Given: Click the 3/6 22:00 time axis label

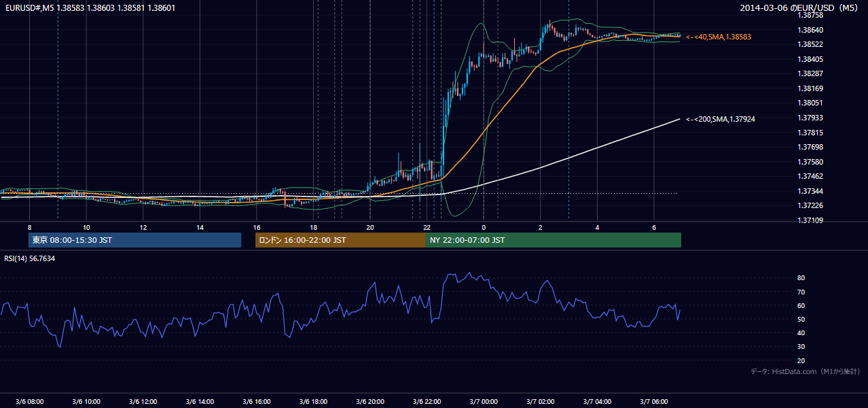Looking at the screenshot, I should pos(427,401).
